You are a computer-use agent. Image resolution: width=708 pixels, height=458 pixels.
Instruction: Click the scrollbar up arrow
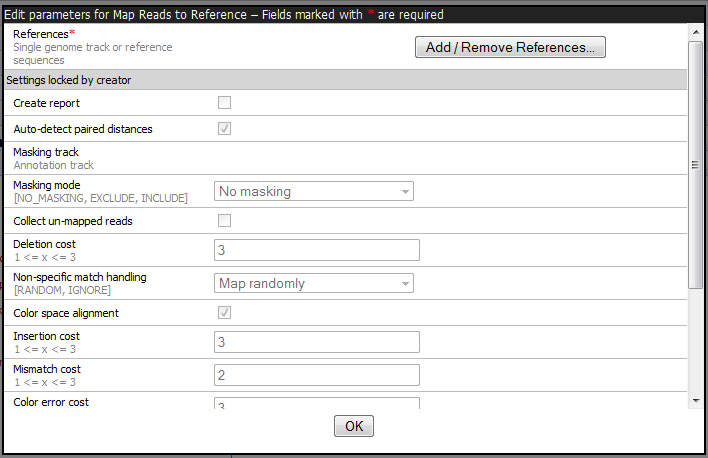pos(695,31)
